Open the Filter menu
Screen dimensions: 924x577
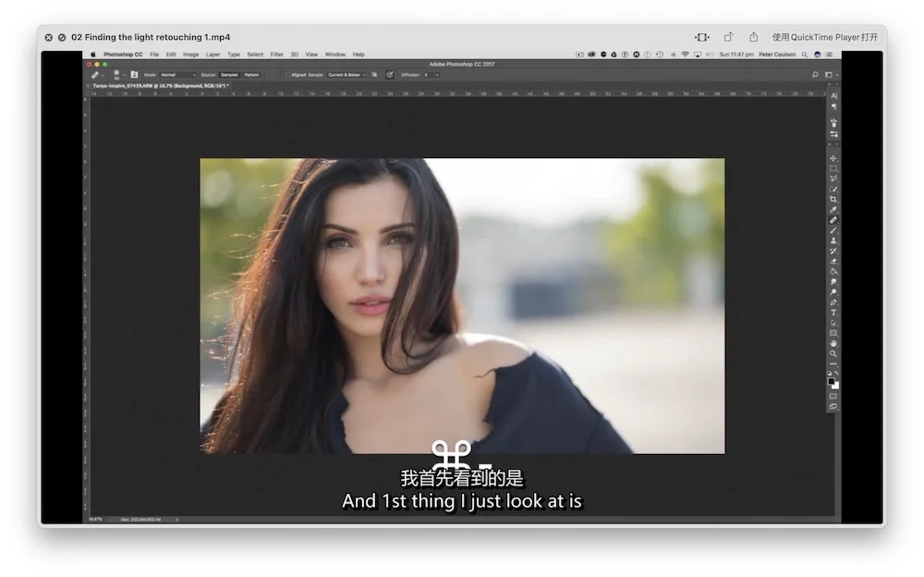click(x=276, y=55)
